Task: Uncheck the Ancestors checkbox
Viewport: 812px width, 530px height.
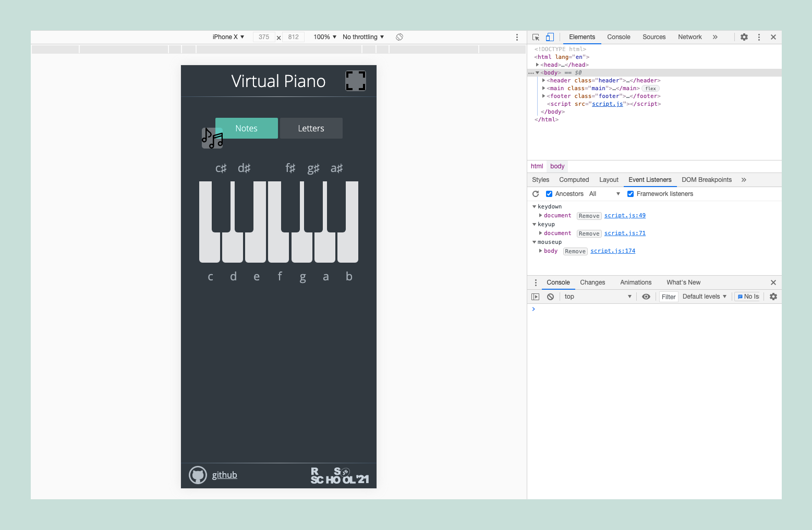Action: [549, 193]
